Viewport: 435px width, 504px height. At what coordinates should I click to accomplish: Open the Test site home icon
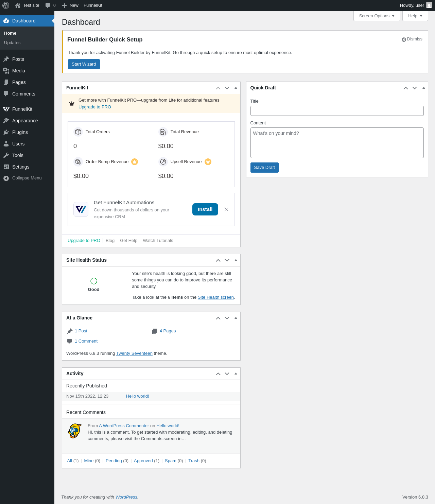18,5
